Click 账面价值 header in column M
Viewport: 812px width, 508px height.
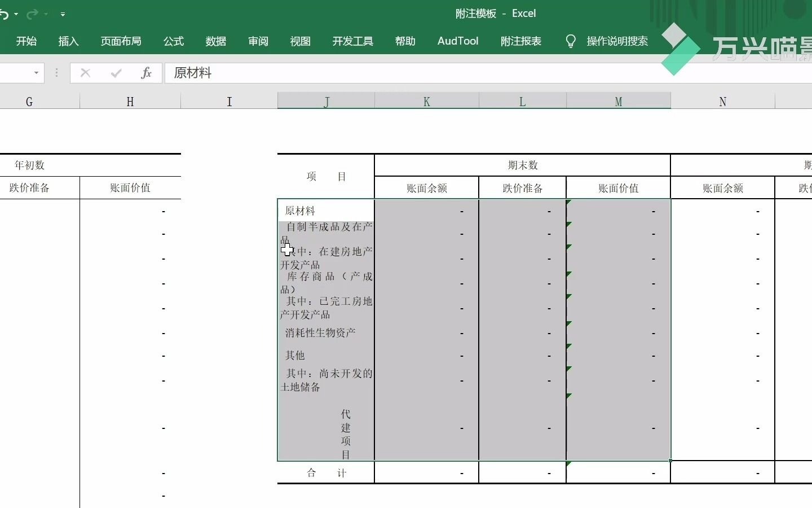[619, 188]
